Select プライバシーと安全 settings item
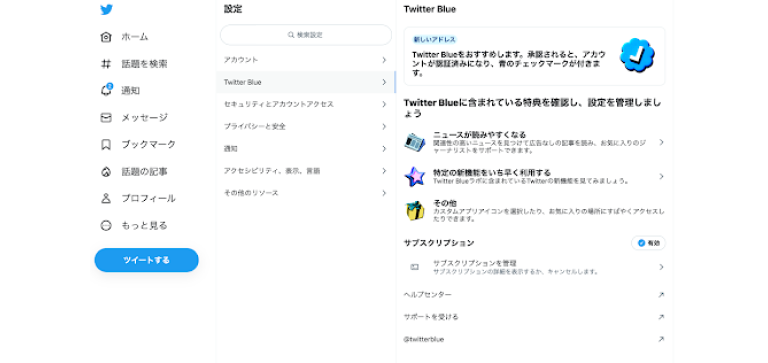This screenshot has width=768, height=363. pos(306,126)
